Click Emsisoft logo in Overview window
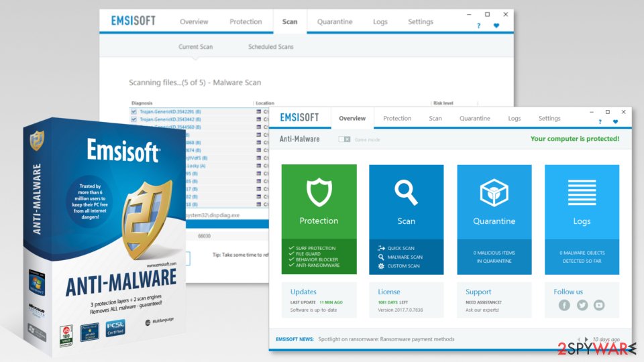Viewport: 644px width, 362px height. pos(299,118)
